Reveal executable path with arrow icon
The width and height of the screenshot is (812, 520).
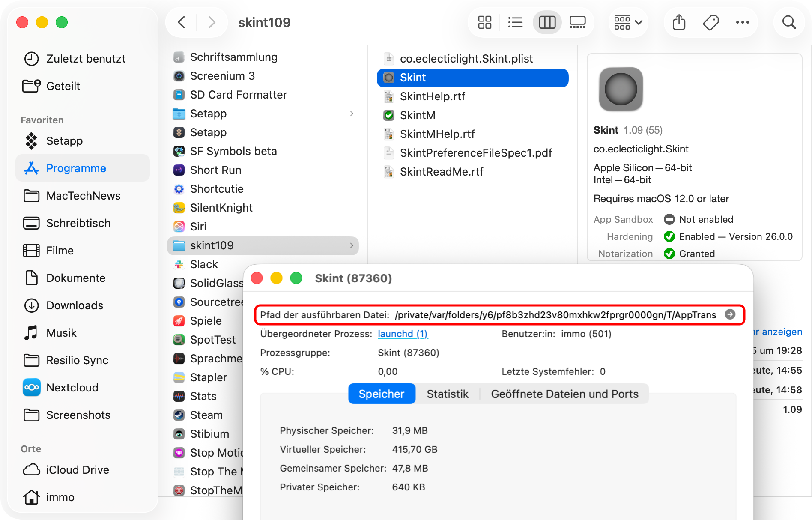coord(730,314)
